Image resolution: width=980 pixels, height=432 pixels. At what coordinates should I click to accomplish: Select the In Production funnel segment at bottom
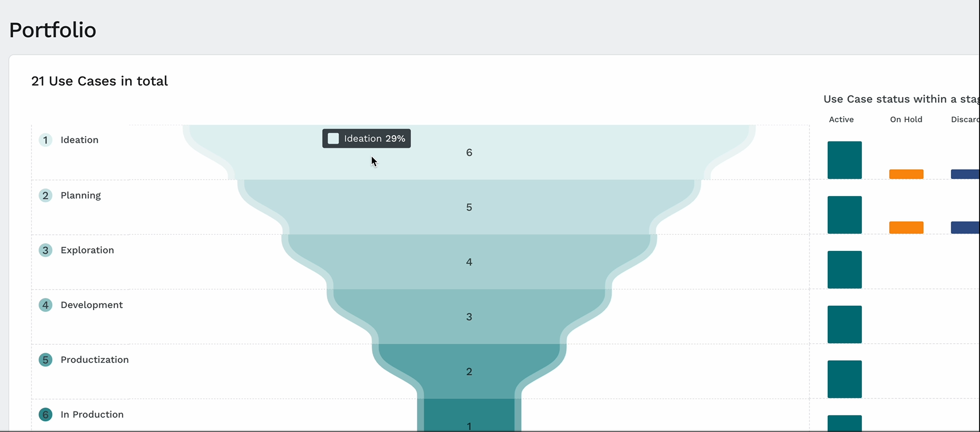click(469, 415)
